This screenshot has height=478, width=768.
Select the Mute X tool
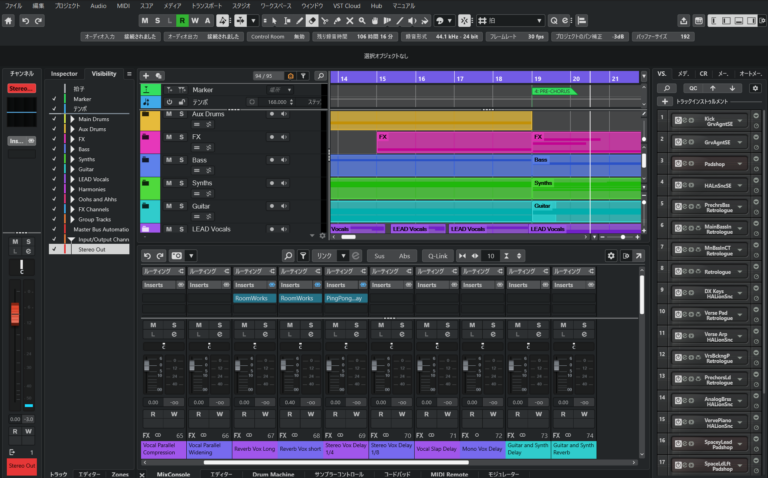[350, 21]
